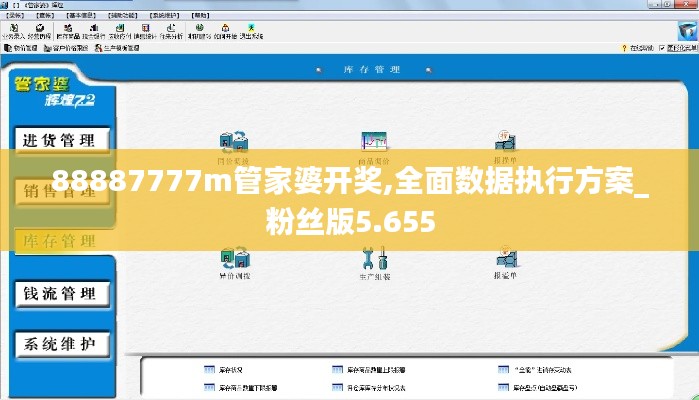Open the 系统维护 menu in menu bar
699x400 pixels.
pos(189,18)
